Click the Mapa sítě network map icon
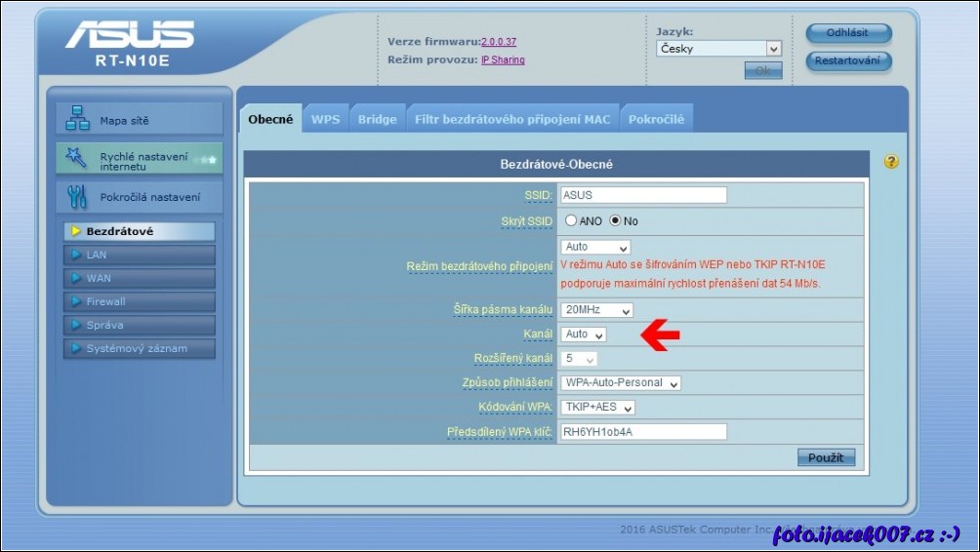Image resolution: width=980 pixels, height=552 pixels. [x=77, y=119]
